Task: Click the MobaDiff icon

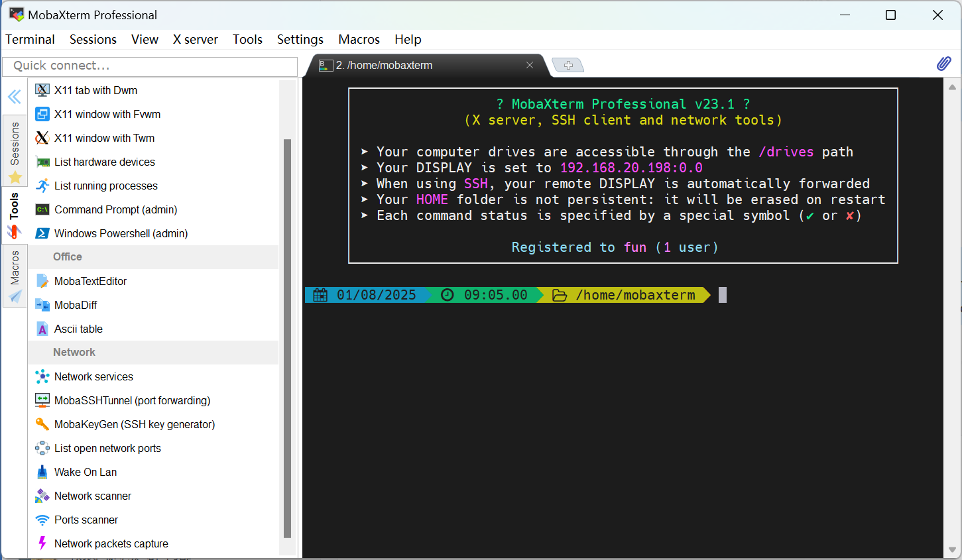Action: click(x=42, y=305)
